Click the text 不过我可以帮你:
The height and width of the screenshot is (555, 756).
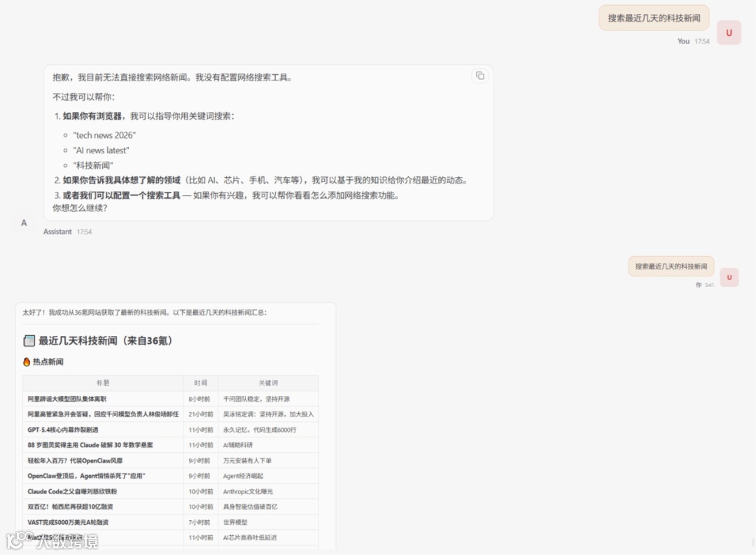click(x=84, y=97)
